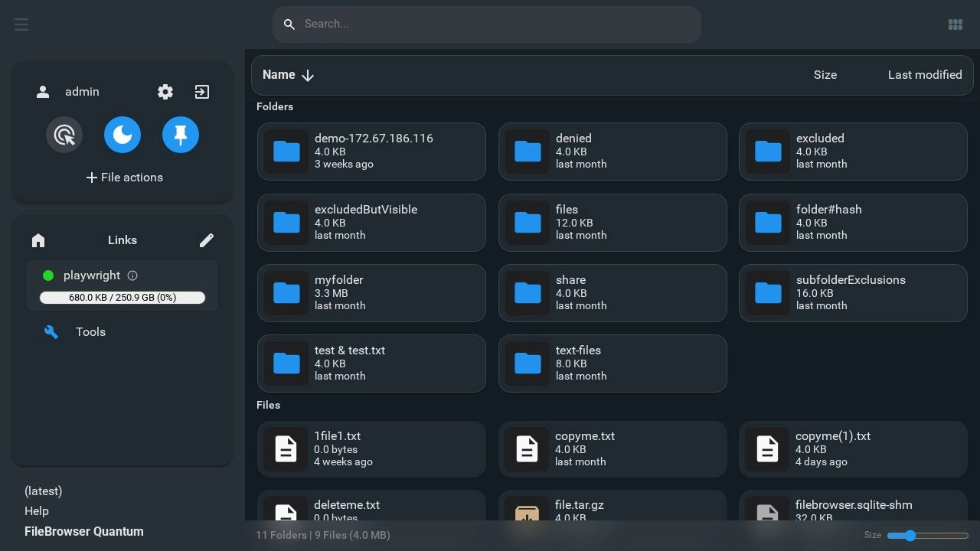This screenshot has width=980, height=551.
Task: Select the files folder icon
Action: coord(528,223)
